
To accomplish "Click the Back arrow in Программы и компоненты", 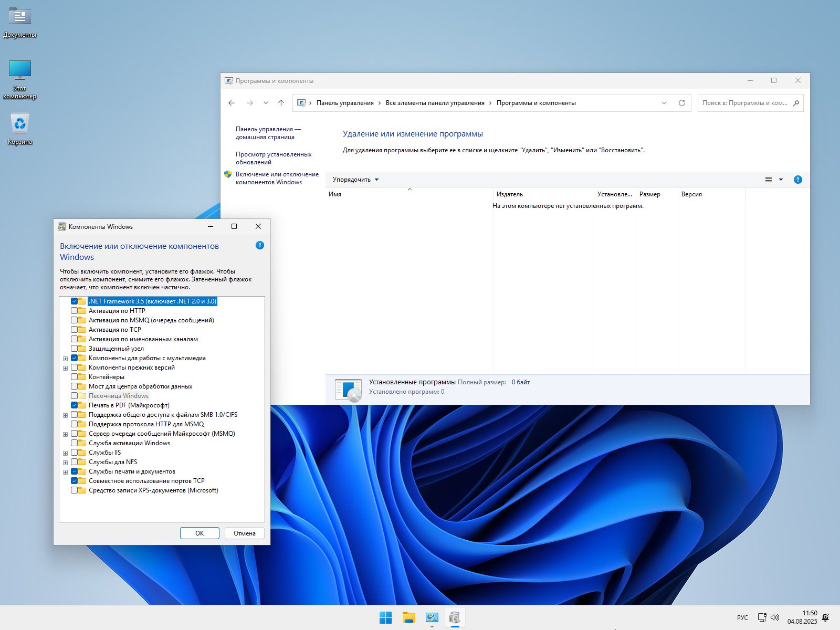I will 232,103.
